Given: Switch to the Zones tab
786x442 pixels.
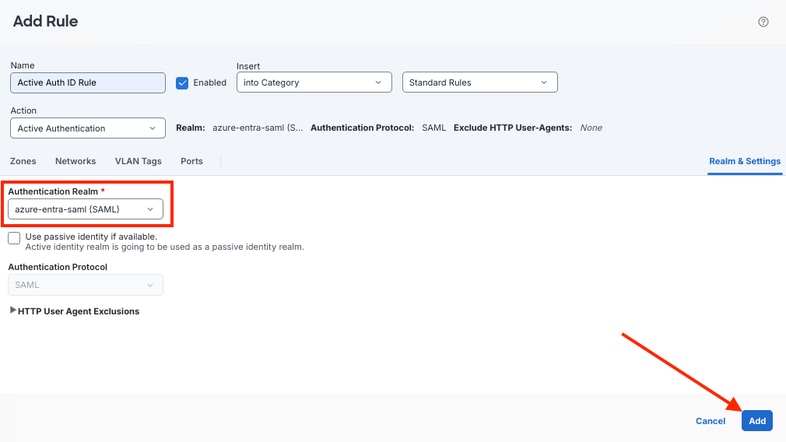Looking at the screenshot, I should coord(23,161).
